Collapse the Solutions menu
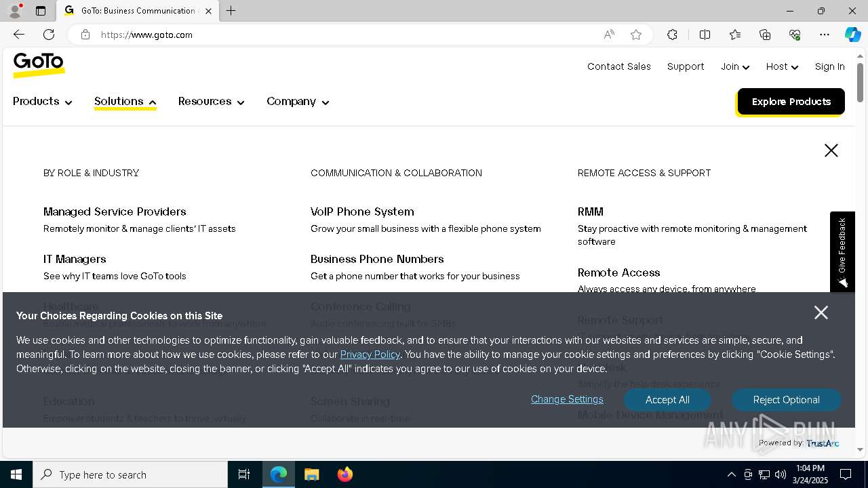The height and width of the screenshot is (488, 868). coord(125,102)
